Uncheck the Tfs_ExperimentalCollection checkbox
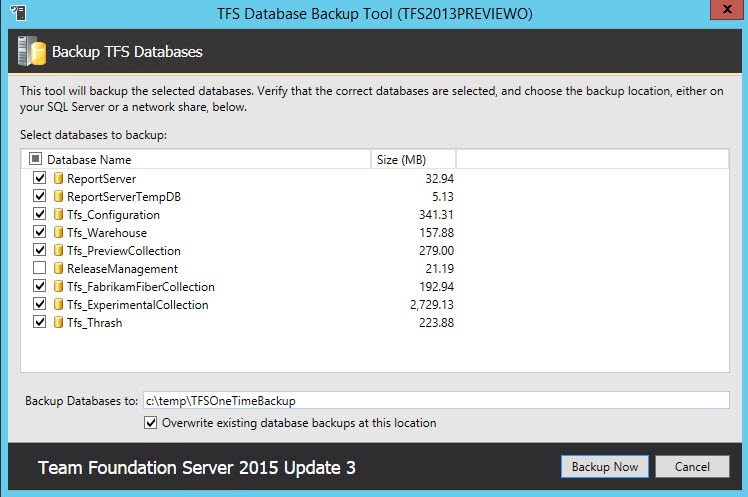This screenshot has height=497, width=748. coord(40,304)
